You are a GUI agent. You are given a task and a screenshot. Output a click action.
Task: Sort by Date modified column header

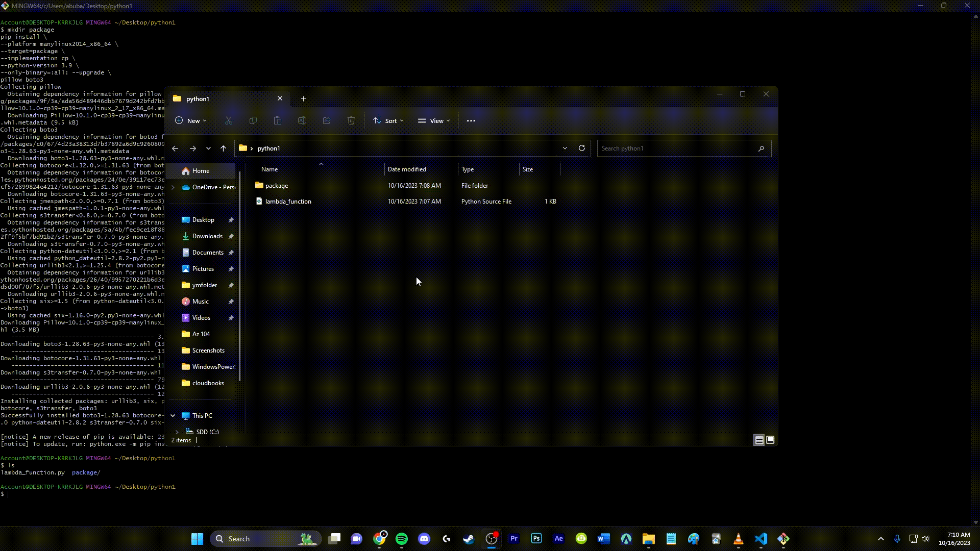click(407, 169)
